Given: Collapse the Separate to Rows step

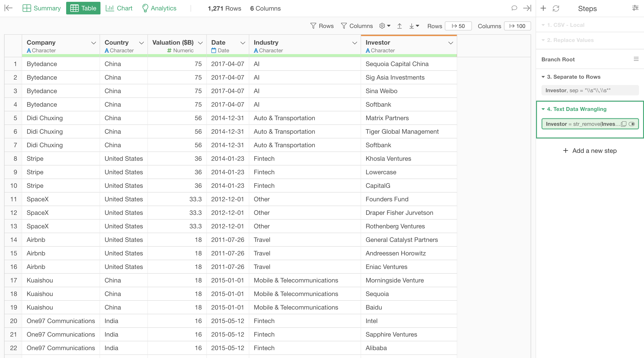Looking at the screenshot, I should pos(543,77).
